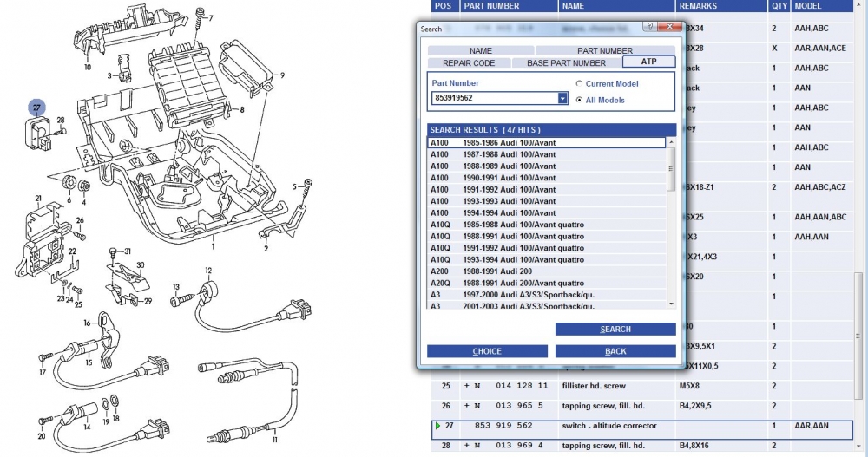Click into the Part Number input field
The height and width of the screenshot is (457, 868).
[x=495, y=98]
